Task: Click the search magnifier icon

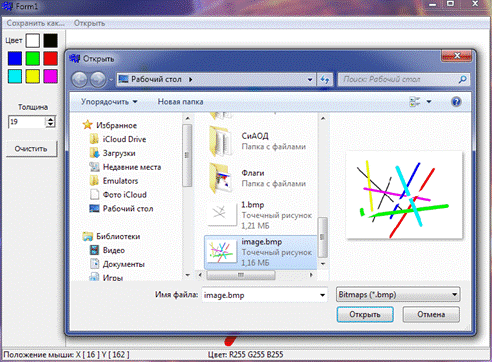Action: click(463, 79)
